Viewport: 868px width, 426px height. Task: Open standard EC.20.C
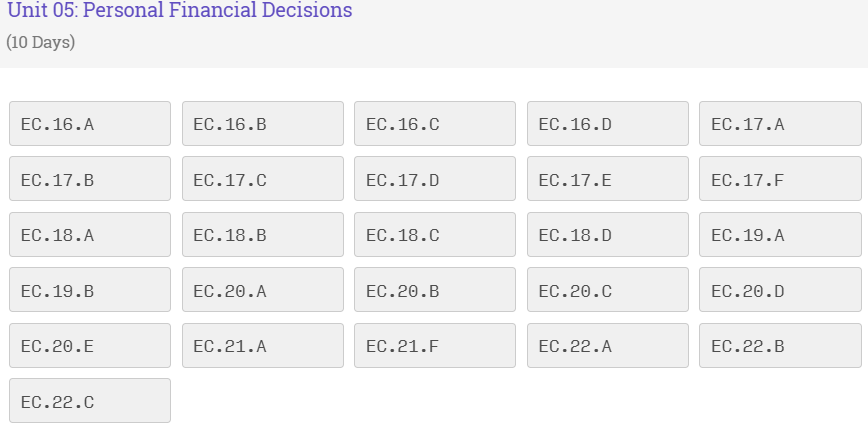[607, 291]
